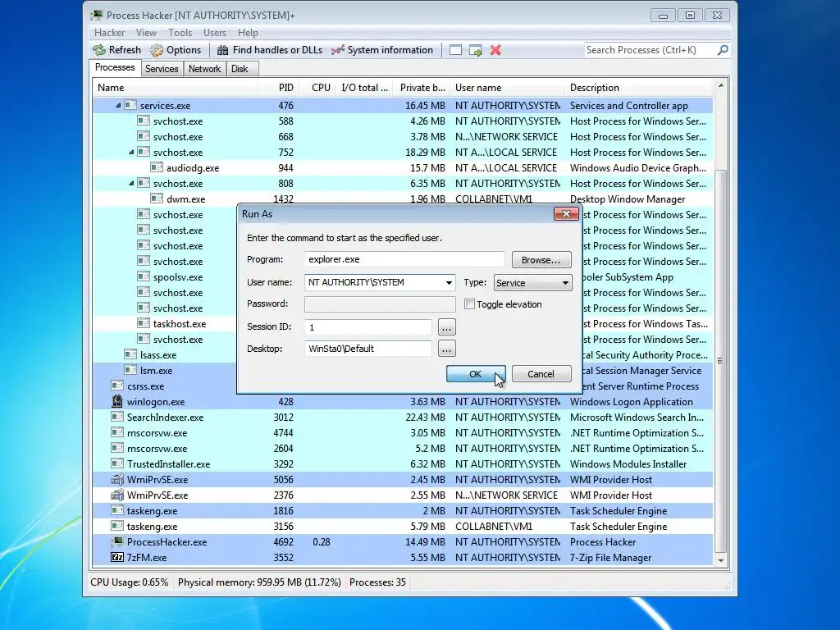Viewport: 840px width, 630px height.
Task: Switch to the Services tab
Action: 162,69
